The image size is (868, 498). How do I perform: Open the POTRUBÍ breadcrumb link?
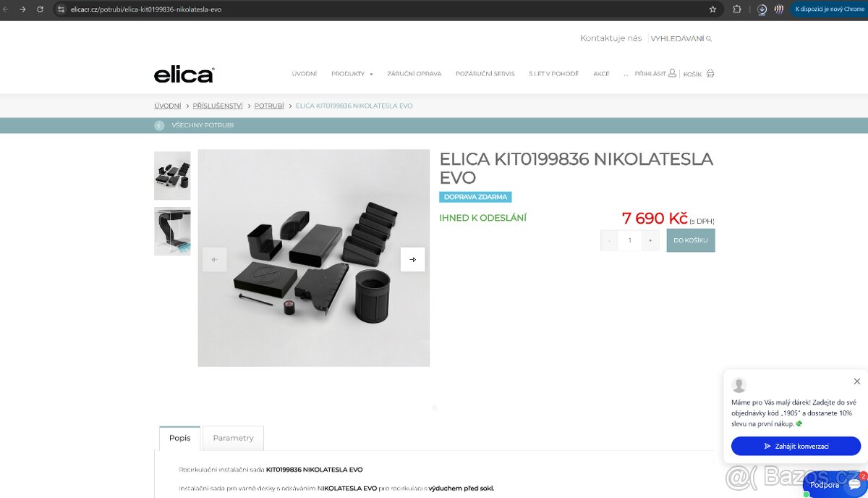point(269,106)
